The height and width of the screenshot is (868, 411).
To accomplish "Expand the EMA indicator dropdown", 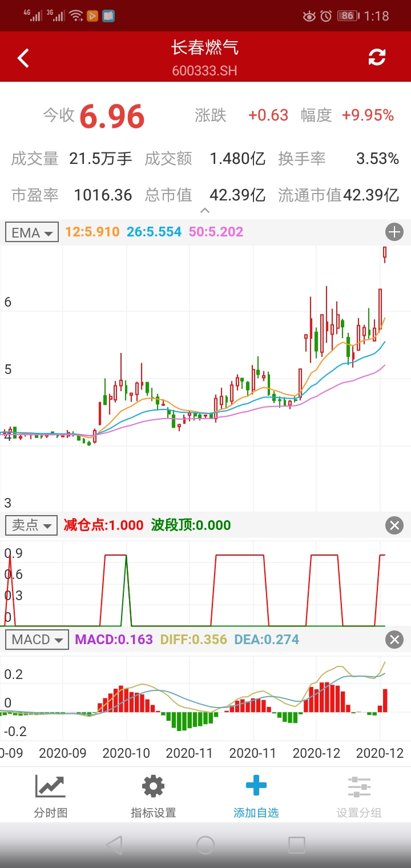I will click(x=32, y=232).
